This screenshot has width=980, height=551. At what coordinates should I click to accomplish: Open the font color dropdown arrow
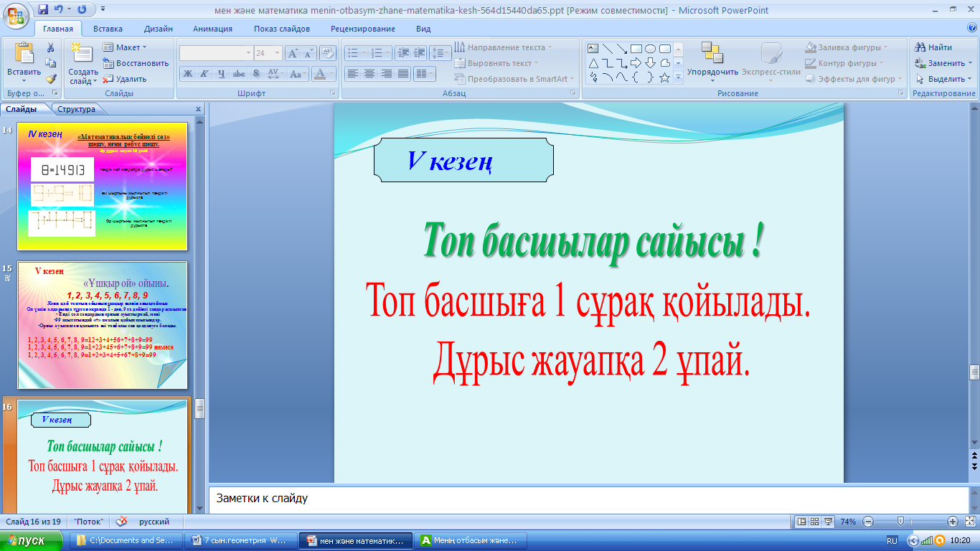point(332,73)
